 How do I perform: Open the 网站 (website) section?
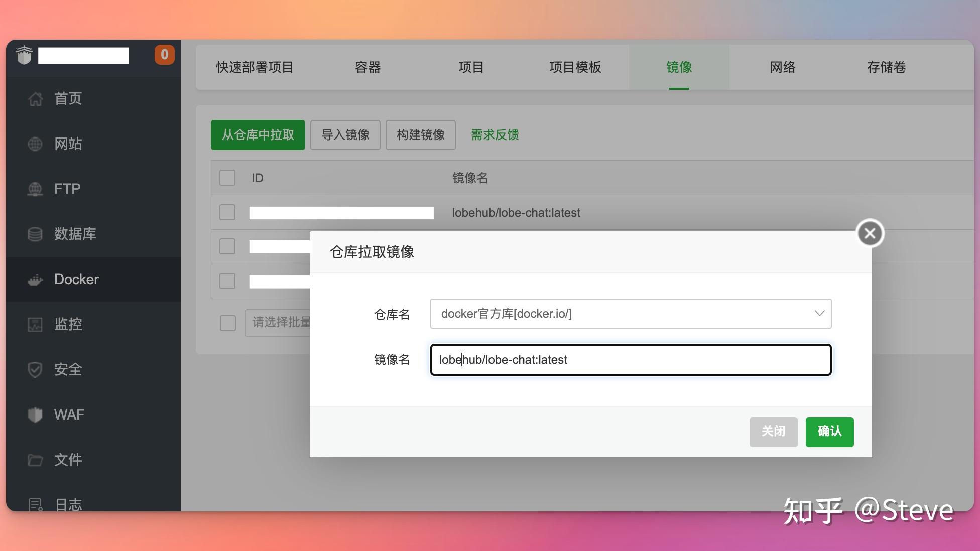pyautogui.click(x=68, y=144)
